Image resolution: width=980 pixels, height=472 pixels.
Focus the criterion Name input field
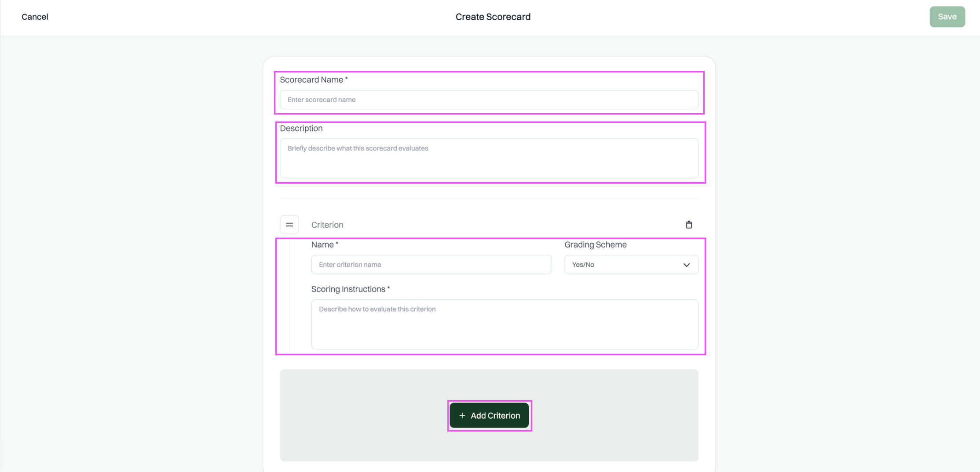[431, 265]
